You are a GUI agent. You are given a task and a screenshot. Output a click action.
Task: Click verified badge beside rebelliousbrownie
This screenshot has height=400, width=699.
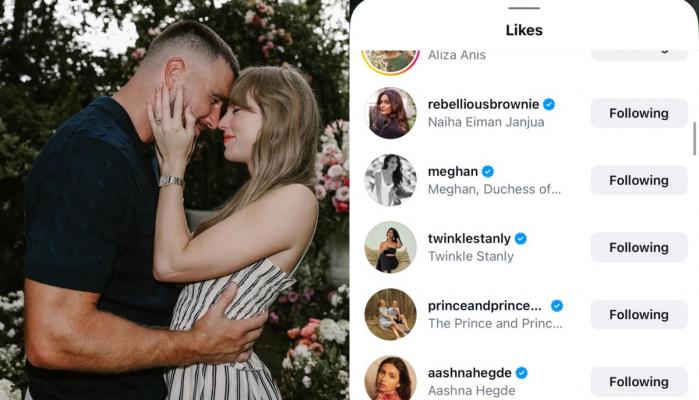coord(549,104)
